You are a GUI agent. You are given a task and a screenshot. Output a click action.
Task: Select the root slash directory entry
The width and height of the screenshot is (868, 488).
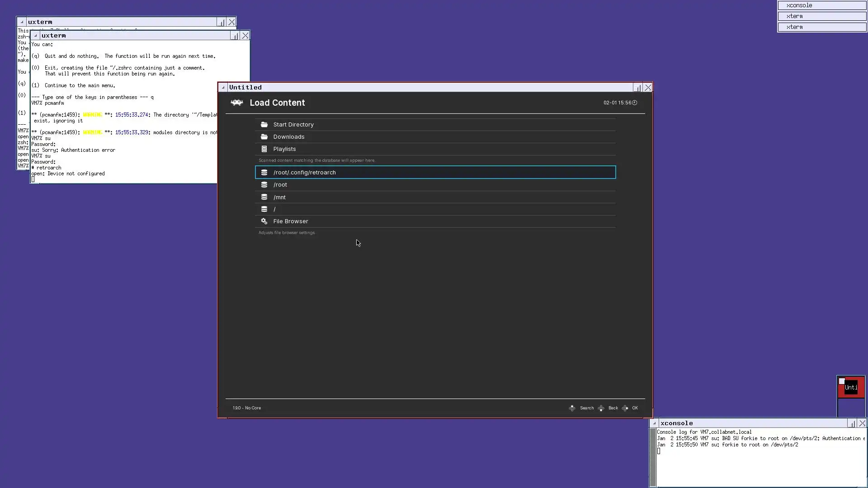pyautogui.click(x=274, y=209)
